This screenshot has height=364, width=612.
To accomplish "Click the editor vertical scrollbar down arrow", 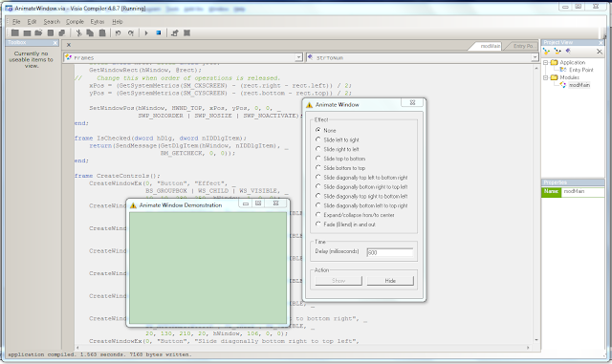I will (536, 340).
